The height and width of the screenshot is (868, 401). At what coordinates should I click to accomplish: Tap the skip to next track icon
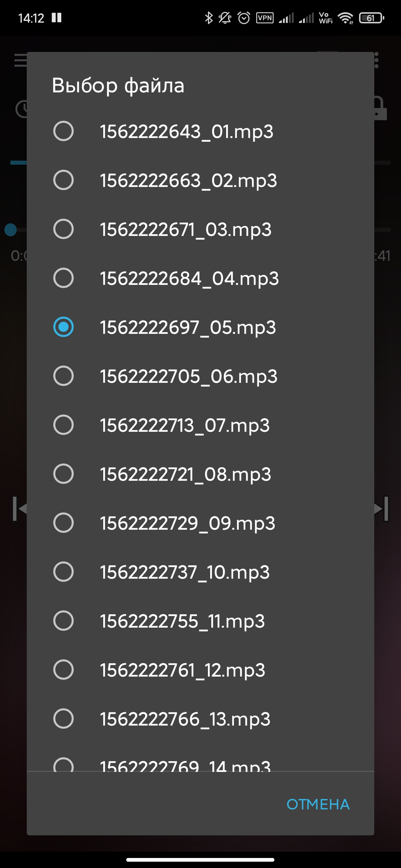point(382,509)
